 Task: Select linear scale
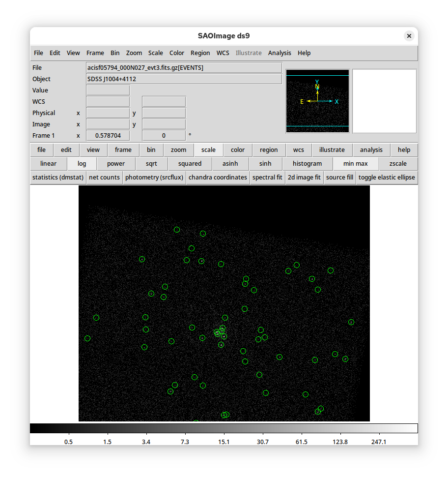point(49,164)
